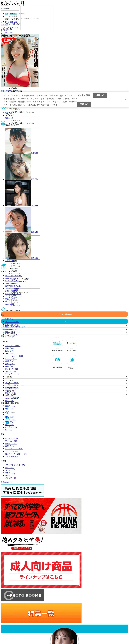
Task: Open the Cookie 設定 link
Action: click(84, 95)
